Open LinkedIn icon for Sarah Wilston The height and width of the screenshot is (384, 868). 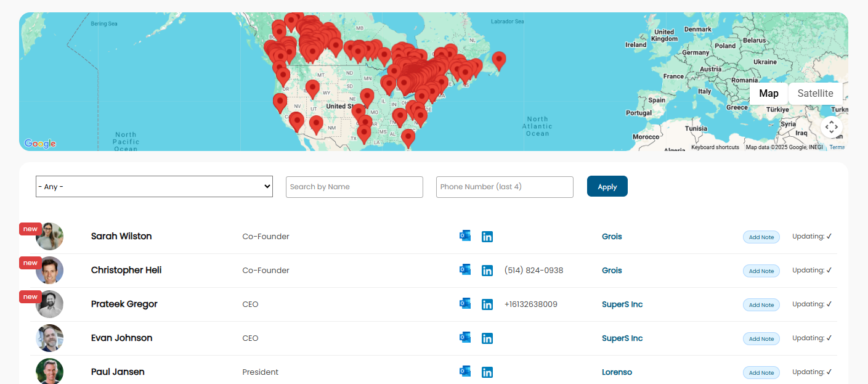[487, 237]
